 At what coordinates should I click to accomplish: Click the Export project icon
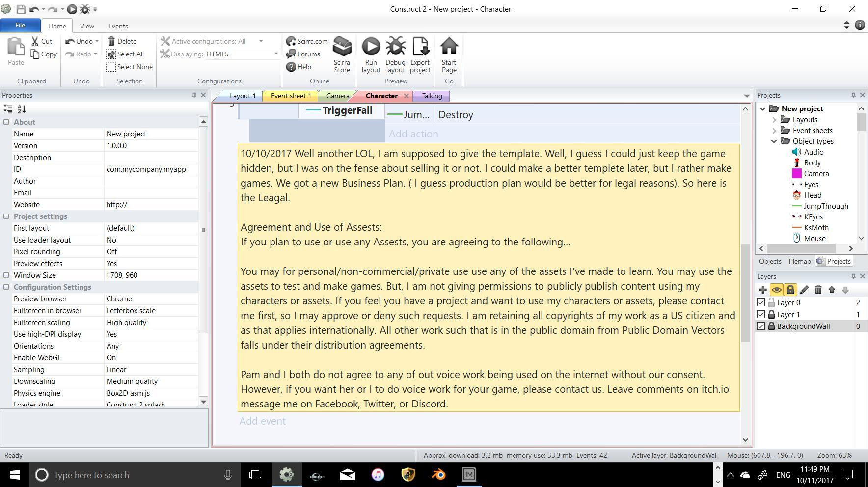click(420, 55)
